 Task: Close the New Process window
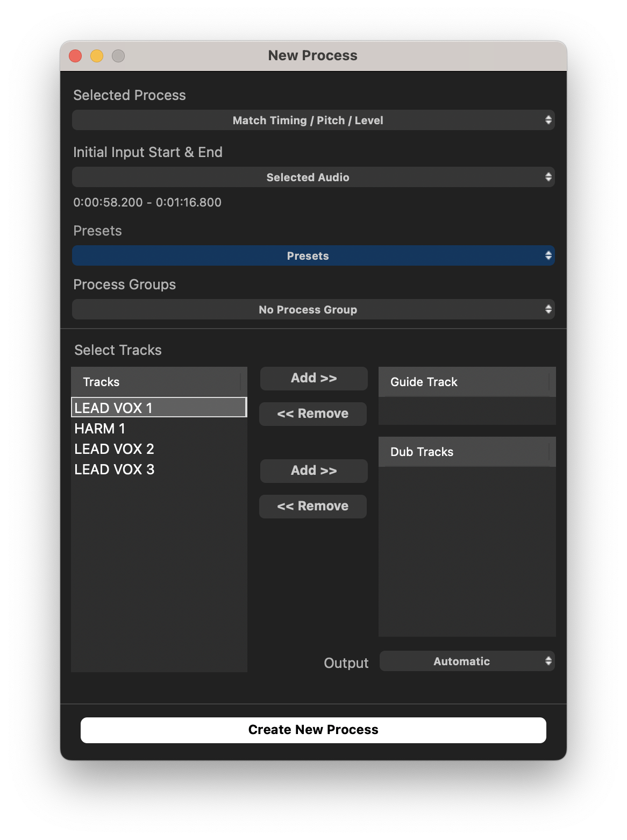[75, 56]
